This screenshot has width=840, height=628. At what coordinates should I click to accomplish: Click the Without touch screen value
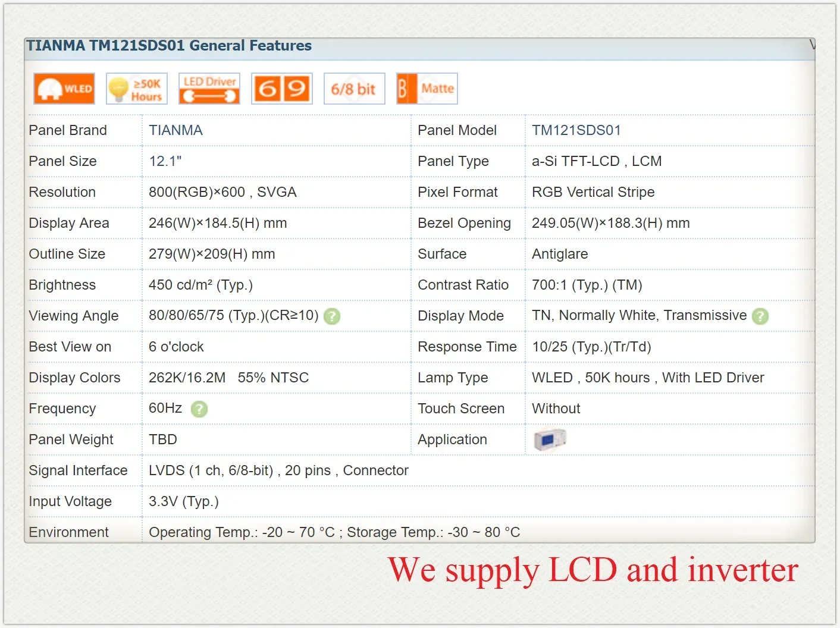coord(556,409)
